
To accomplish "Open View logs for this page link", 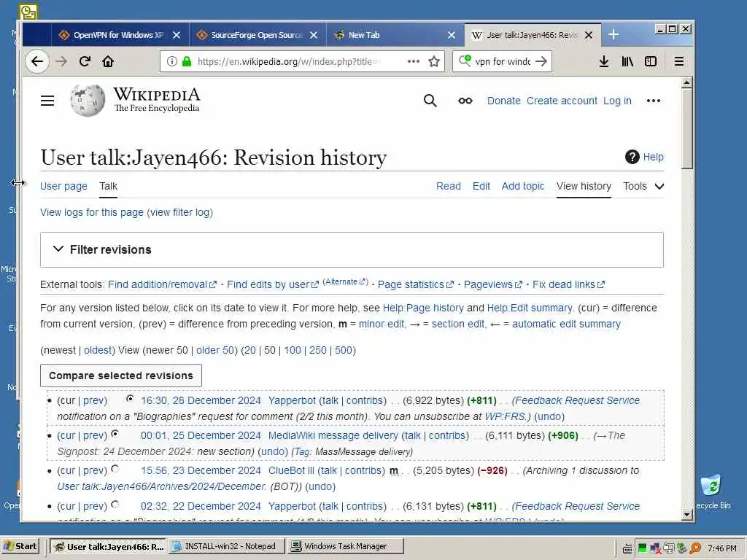I will (x=91, y=212).
